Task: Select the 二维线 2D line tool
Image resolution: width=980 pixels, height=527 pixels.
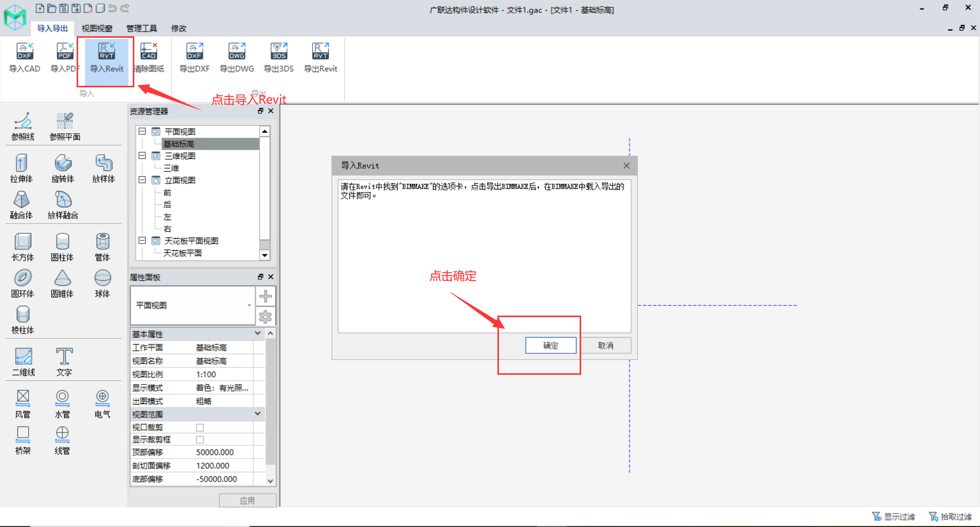Action: (x=23, y=362)
